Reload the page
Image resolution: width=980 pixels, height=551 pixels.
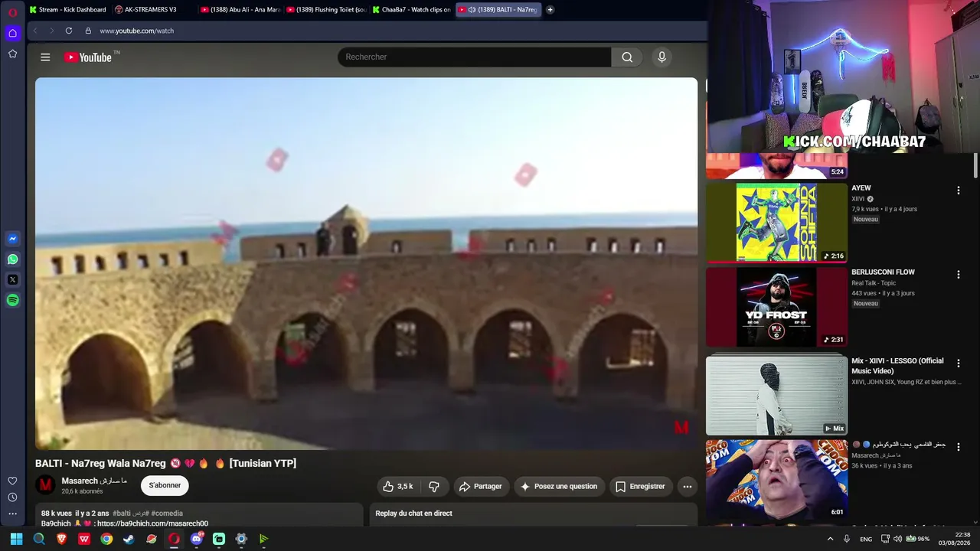pos(69,31)
